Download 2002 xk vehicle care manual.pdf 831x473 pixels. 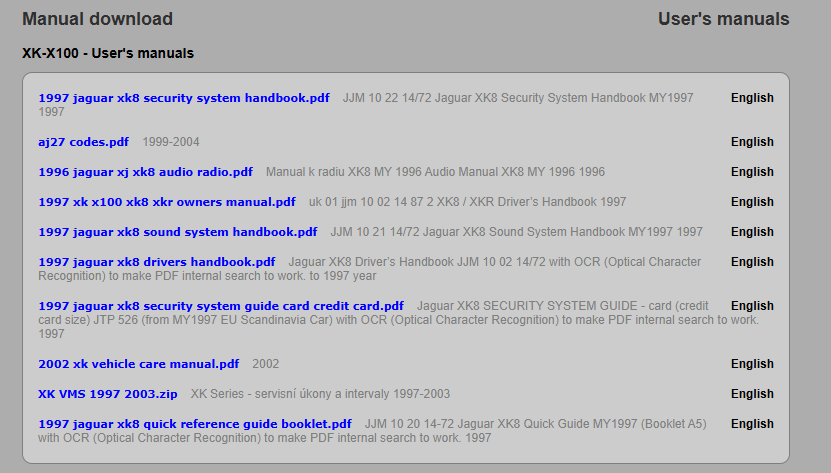click(138, 364)
